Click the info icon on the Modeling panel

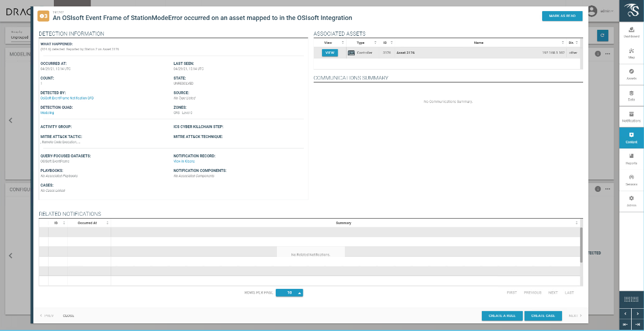pyautogui.click(x=598, y=54)
